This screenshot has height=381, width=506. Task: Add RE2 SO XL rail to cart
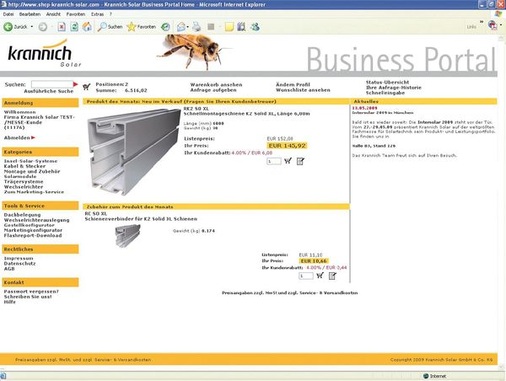288,161
